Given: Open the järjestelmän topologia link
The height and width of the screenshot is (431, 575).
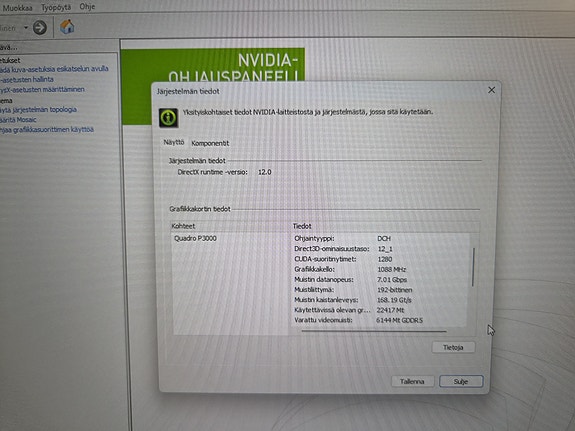Looking at the screenshot, I should tap(38, 109).
